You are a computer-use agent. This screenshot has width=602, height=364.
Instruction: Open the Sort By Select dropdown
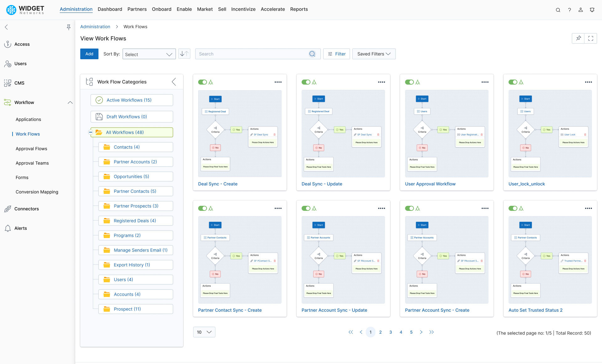tap(149, 54)
